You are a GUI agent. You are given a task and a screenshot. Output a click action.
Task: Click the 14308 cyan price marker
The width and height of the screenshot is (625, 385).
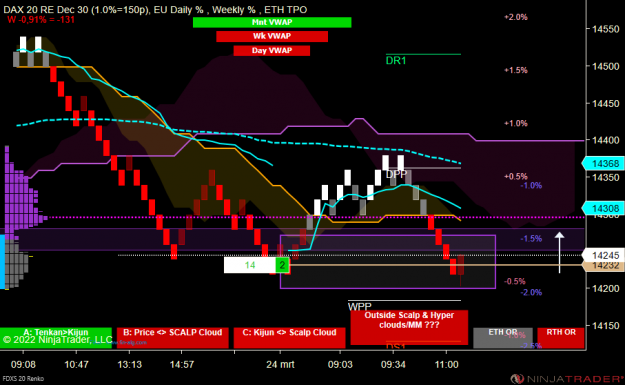point(603,208)
